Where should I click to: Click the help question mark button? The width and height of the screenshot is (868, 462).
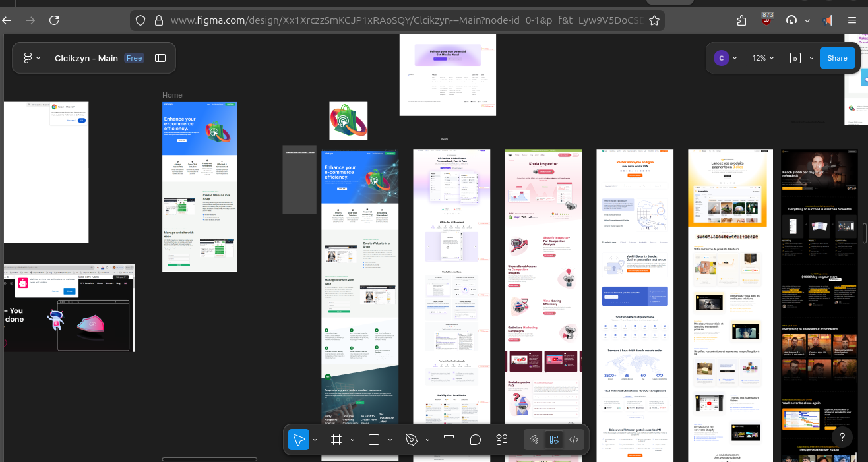(x=842, y=437)
